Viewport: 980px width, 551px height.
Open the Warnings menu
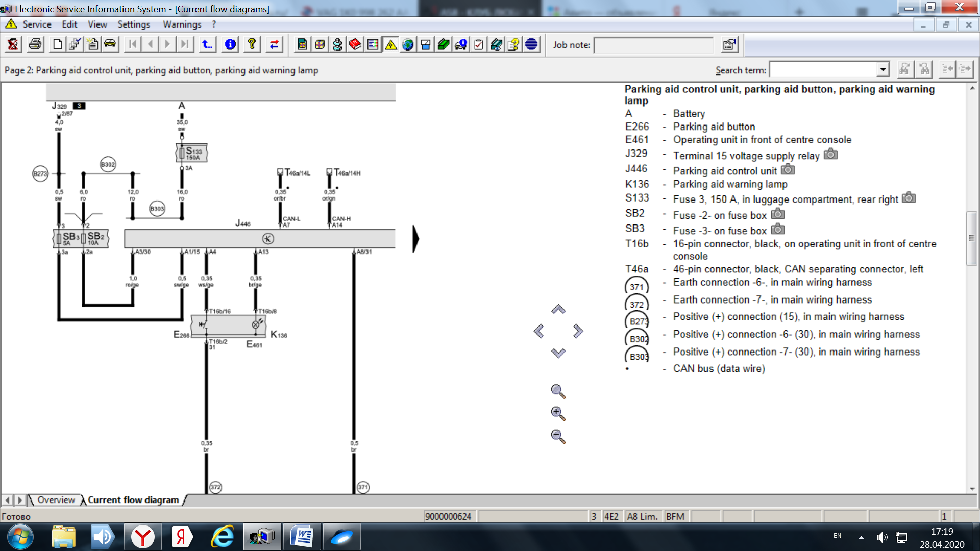182,24
